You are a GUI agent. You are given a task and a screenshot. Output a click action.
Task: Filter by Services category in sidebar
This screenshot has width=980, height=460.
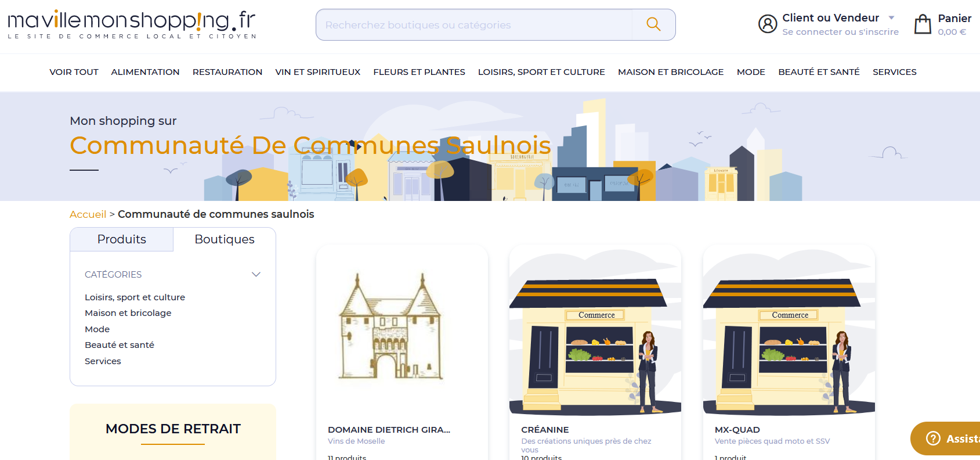103,361
